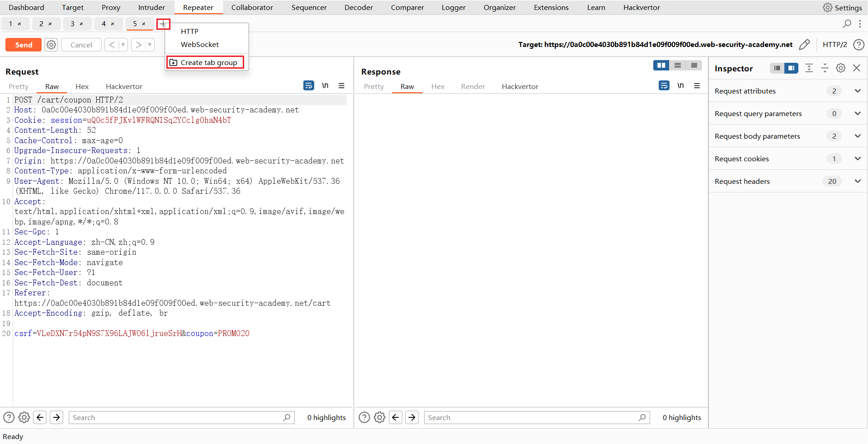Open Request panel search help icon
868x444 pixels.
[x=9, y=417]
